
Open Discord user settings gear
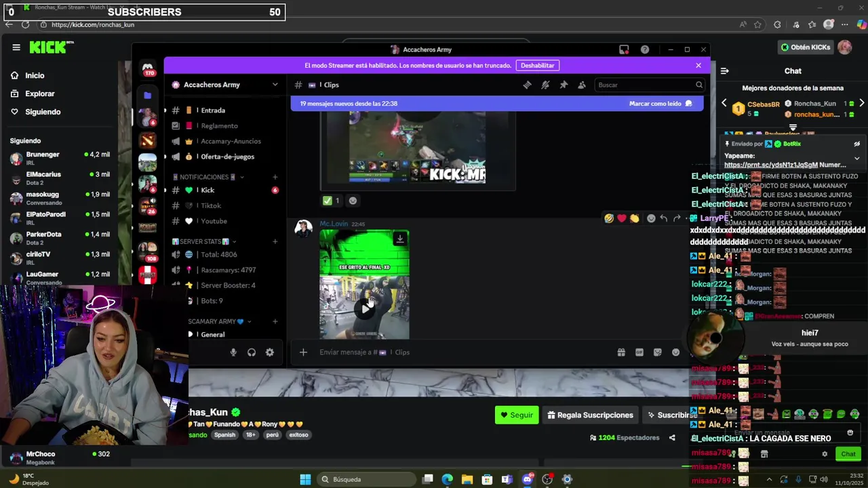(x=270, y=352)
